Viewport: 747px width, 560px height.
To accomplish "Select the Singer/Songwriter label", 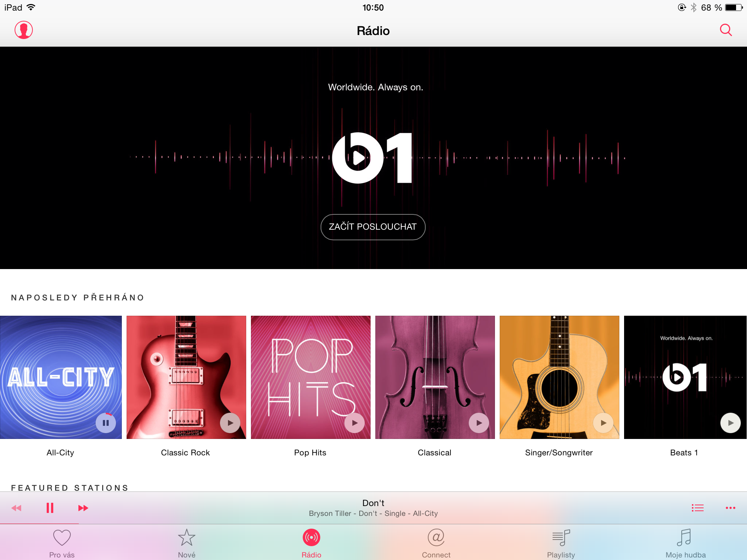I will click(559, 452).
